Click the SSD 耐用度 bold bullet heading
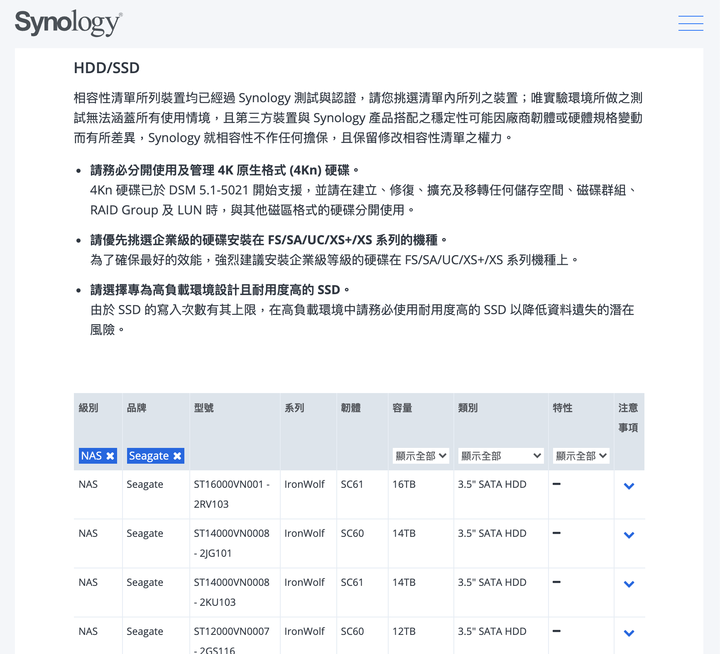 pos(220,290)
